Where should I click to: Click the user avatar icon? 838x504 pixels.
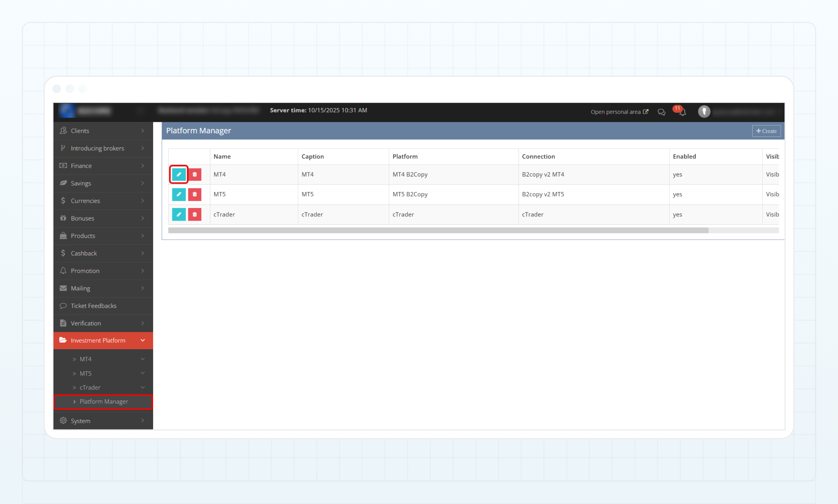704,112
